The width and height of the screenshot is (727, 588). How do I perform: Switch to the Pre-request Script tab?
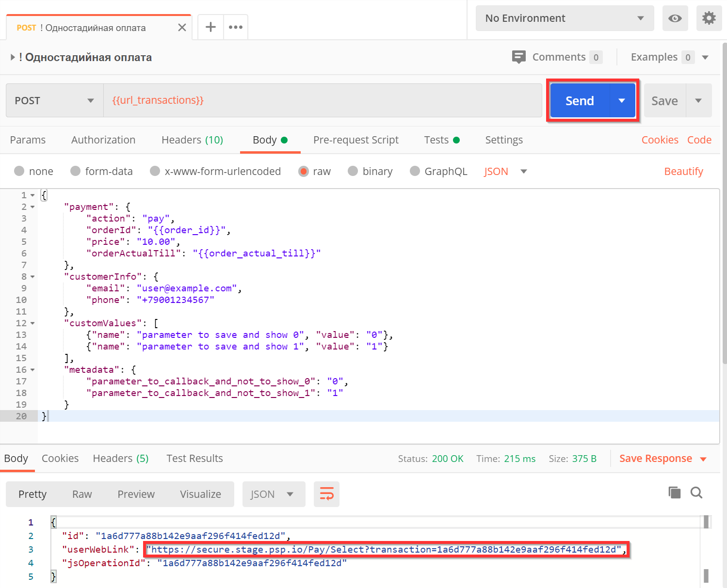[356, 140]
